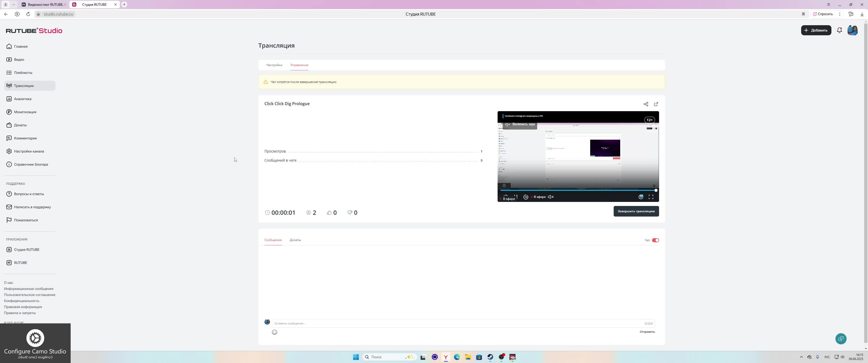868x363 pixels.
Task: Open Пользовательское соглашение link
Action: pos(30,295)
